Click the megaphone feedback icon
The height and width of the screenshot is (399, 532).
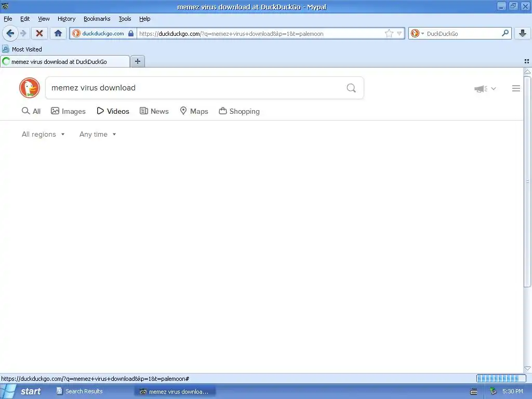481,88
